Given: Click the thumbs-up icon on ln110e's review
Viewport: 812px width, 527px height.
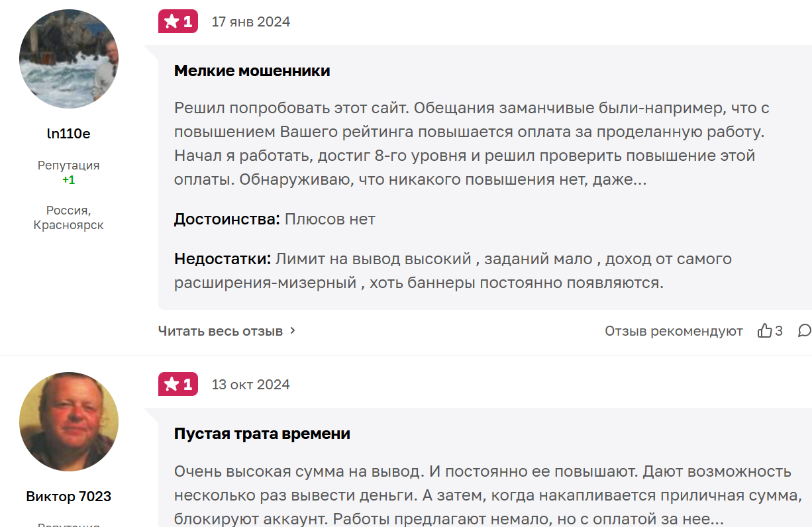Looking at the screenshot, I should [x=765, y=330].
